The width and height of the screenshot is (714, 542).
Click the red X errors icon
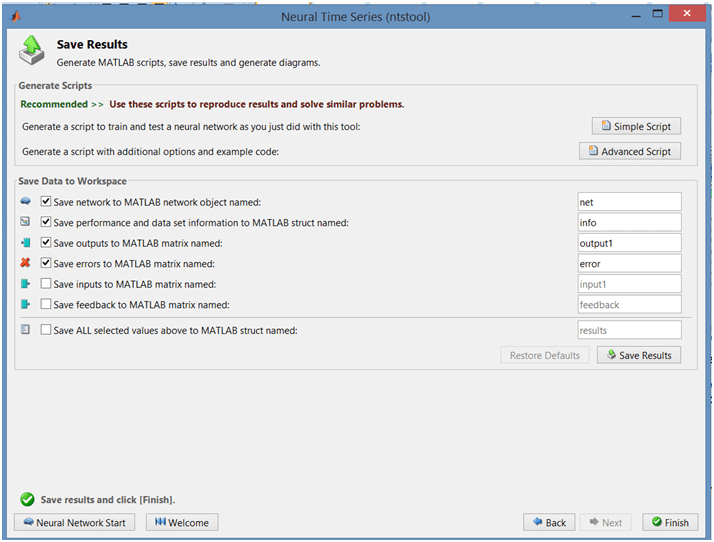[26, 263]
